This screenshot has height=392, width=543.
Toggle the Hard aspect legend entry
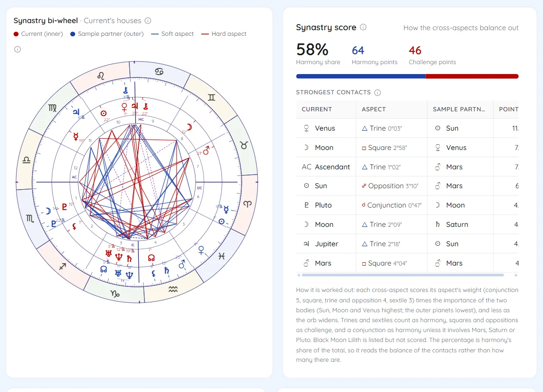pos(224,34)
